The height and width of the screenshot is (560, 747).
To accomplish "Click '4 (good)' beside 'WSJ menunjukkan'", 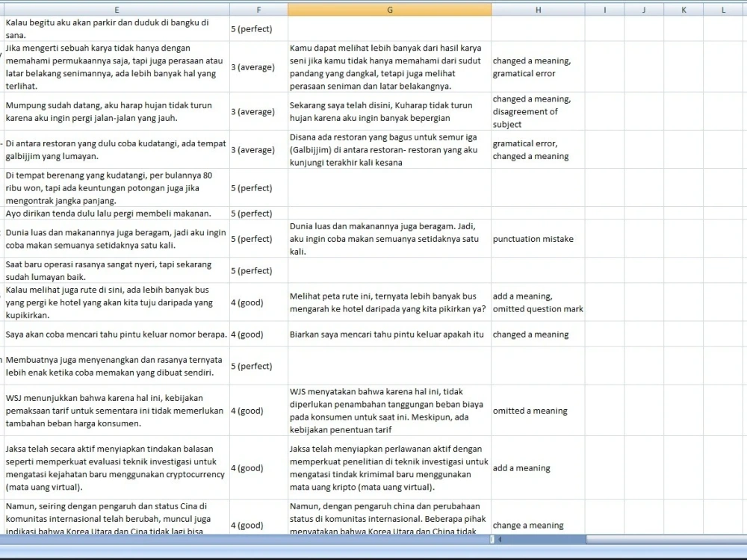I will point(258,411).
